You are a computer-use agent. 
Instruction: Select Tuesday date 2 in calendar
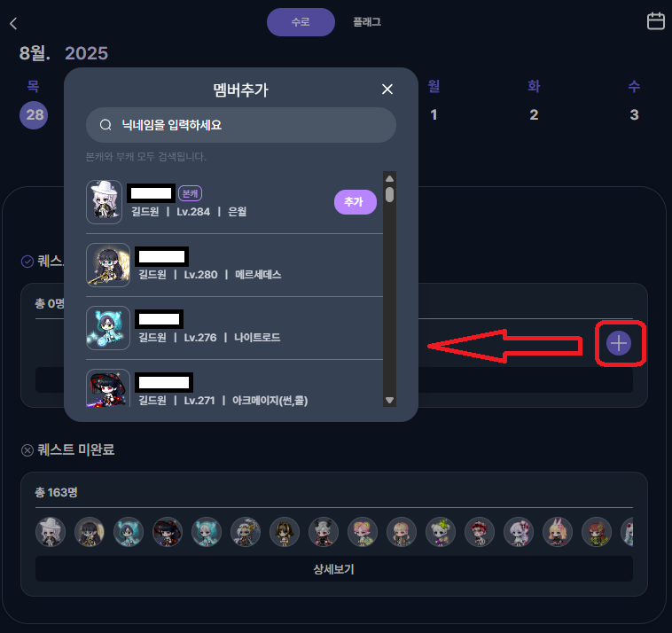pyautogui.click(x=534, y=114)
